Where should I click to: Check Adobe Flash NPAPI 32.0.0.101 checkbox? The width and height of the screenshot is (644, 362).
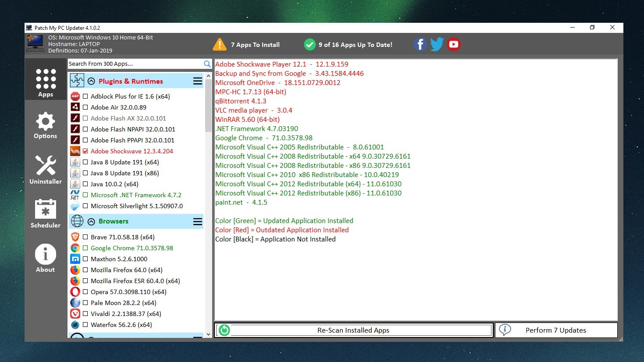85,129
